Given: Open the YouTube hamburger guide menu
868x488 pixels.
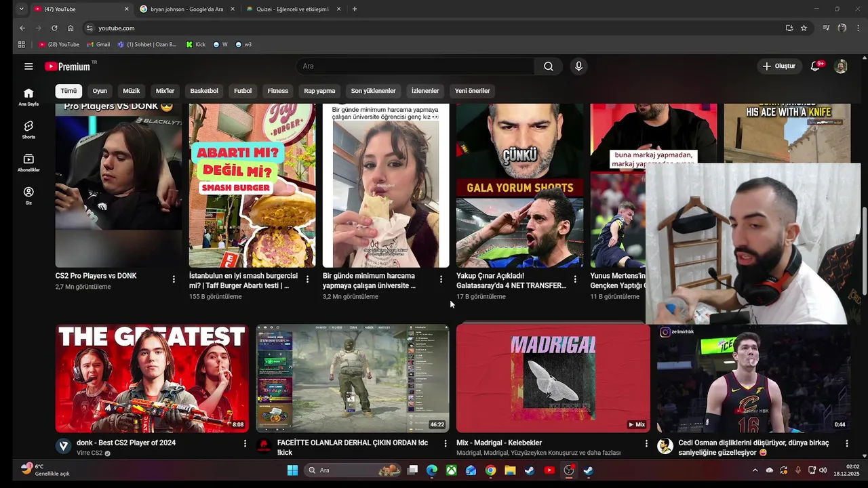Looking at the screenshot, I should [x=28, y=66].
